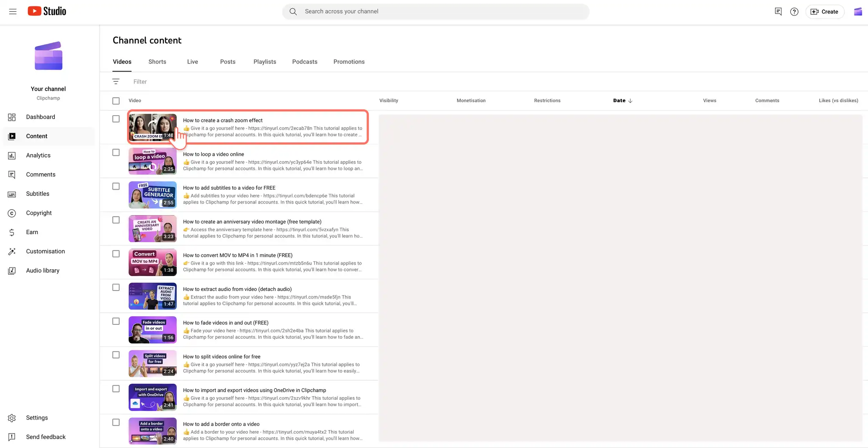The image size is (868, 448).
Task: Switch to the Videos tab
Action: pyautogui.click(x=122, y=62)
